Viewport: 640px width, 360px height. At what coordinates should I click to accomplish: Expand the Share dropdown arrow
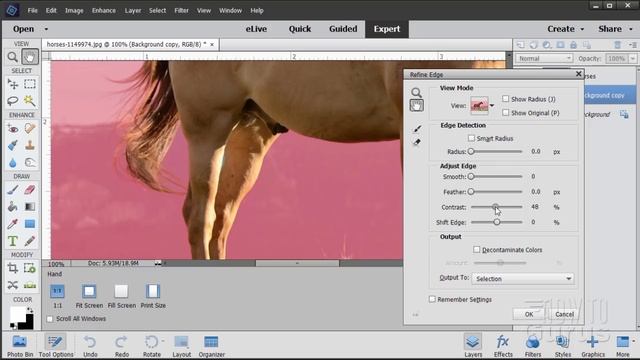(x=631, y=29)
